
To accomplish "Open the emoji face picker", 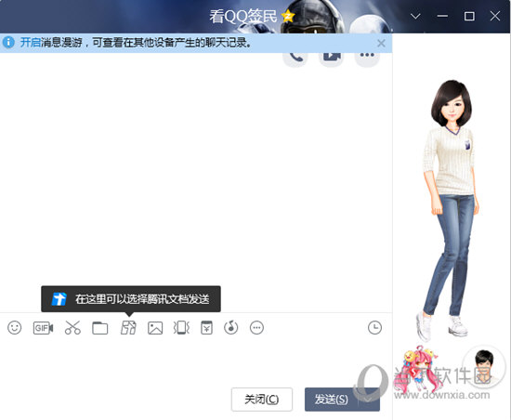I will click(14, 328).
